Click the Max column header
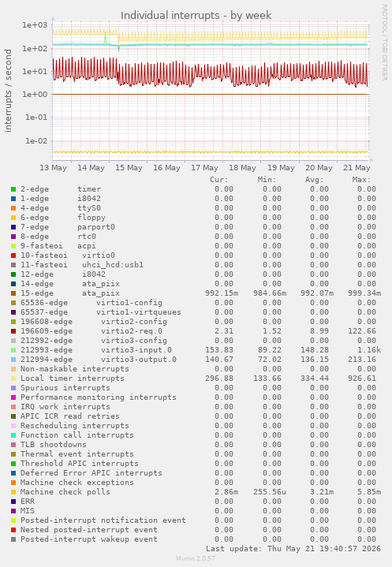The width and height of the screenshot is (392, 567). pos(361,180)
